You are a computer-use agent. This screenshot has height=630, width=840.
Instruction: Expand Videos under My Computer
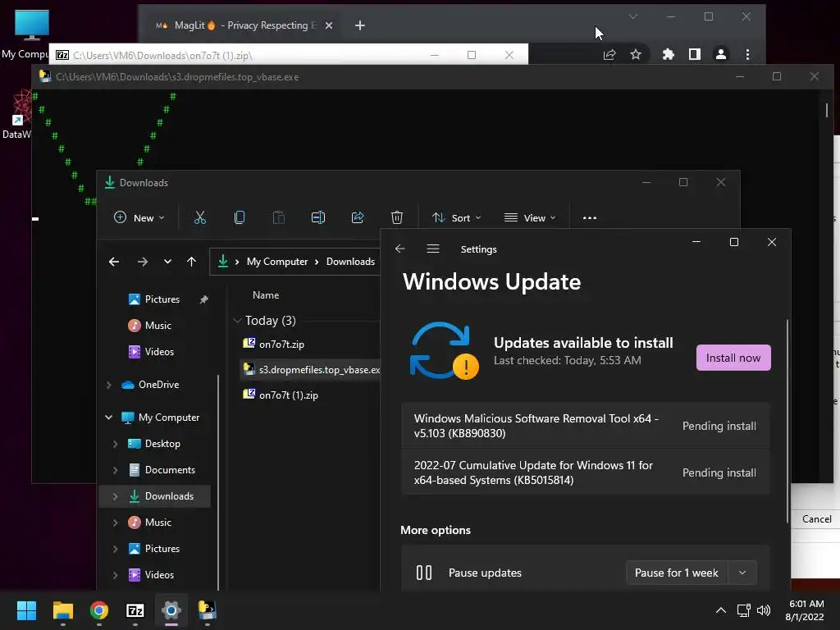[115, 575]
